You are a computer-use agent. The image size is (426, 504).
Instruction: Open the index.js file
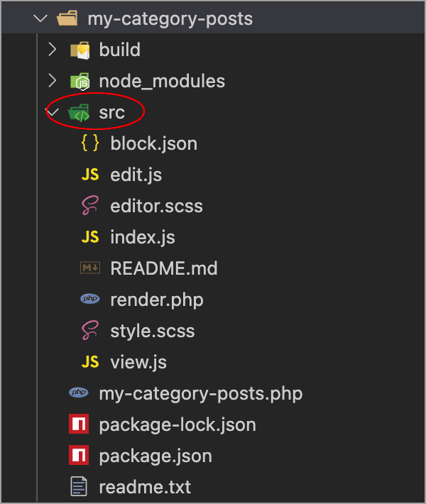point(143,237)
